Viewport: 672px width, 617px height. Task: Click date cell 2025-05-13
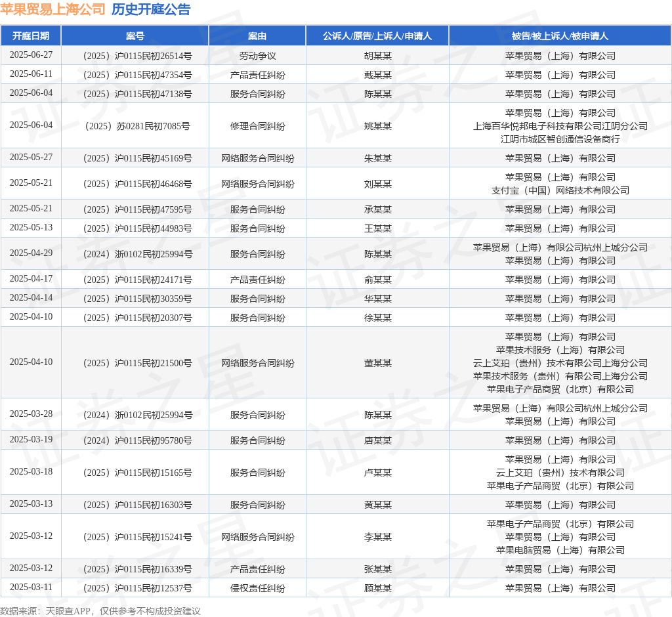pyautogui.click(x=31, y=227)
